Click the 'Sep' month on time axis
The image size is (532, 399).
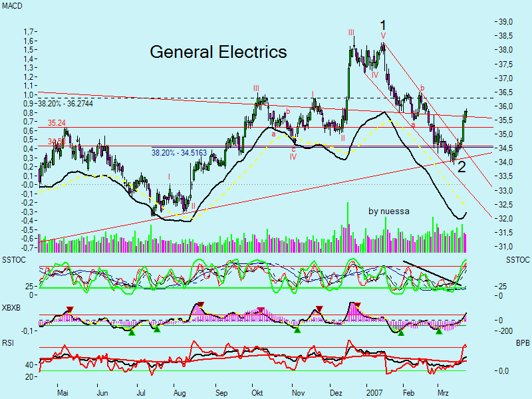click(221, 393)
